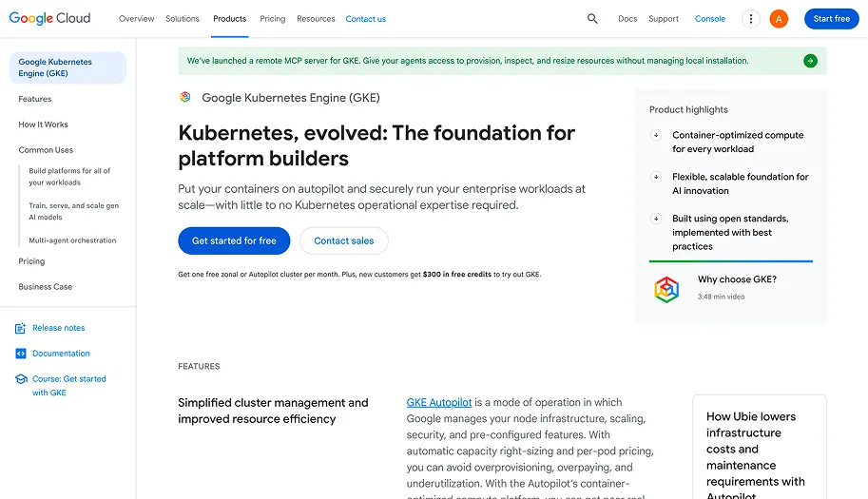The height and width of the screenshot is (499, 868).
Task: Play the Why choose GKE video thumbnail
Action: click(666, 289)
